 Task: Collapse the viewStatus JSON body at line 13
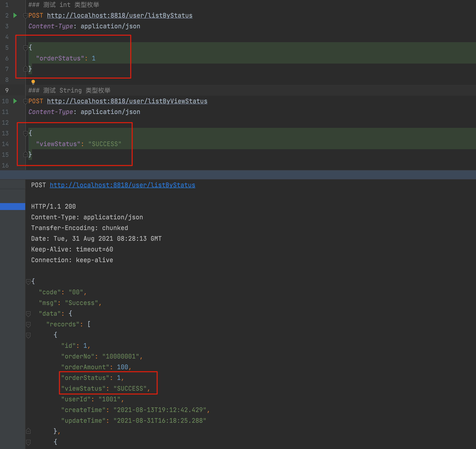[25, 133]
